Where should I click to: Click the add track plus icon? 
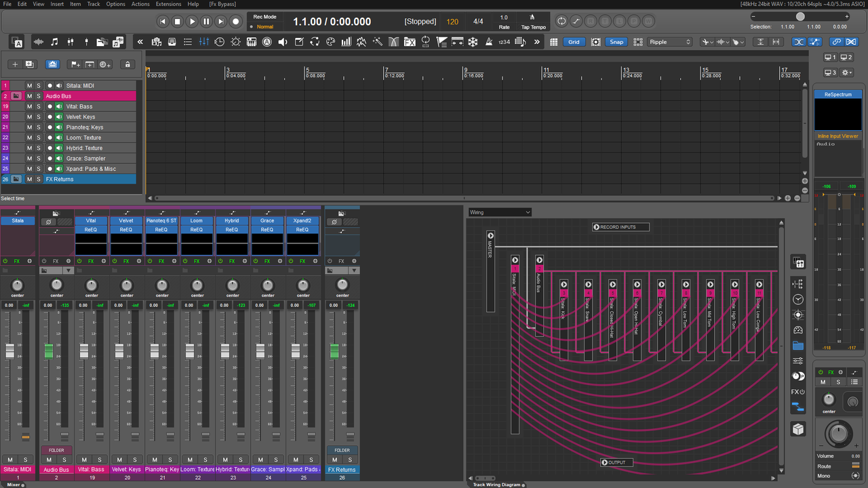pyautogui.click(x=15, y=64)
